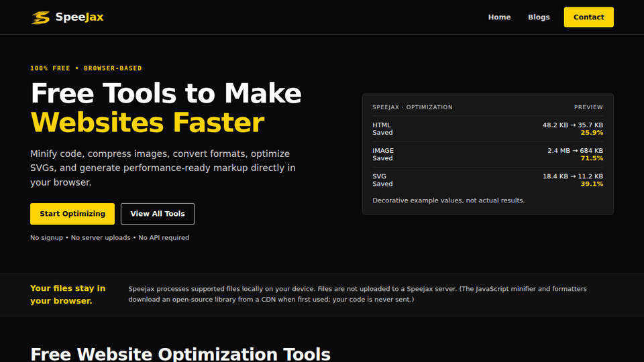The image size is (644, 362).
Task: Click the 'Speejax processes supported files locally' paragraph
Action: point(358,294)
